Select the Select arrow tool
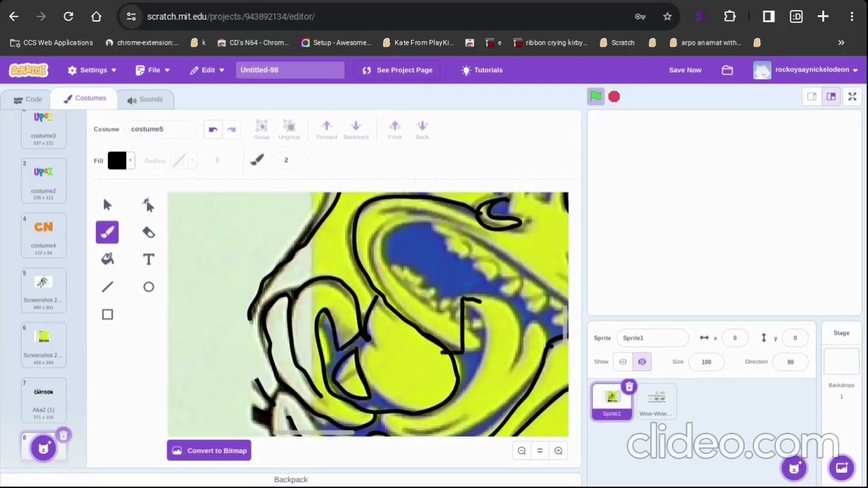This screenshot has width=868, height=488. [107, 205]
